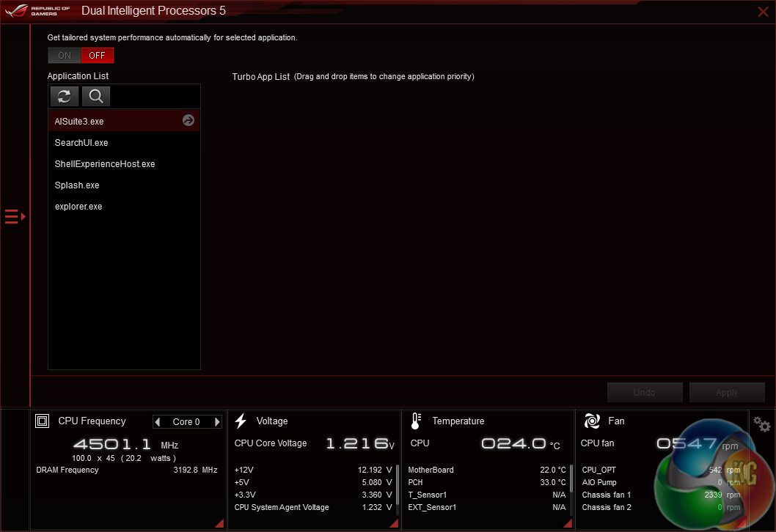Click the Chassis fan 2 row
This screenshot has height=532, width=776.
point(661,507)
